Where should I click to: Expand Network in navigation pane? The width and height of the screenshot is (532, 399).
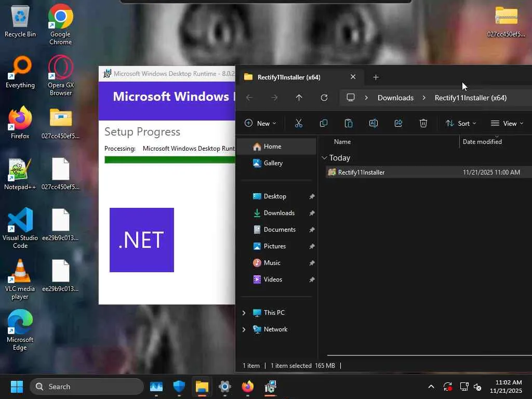(x=244, y=329)
